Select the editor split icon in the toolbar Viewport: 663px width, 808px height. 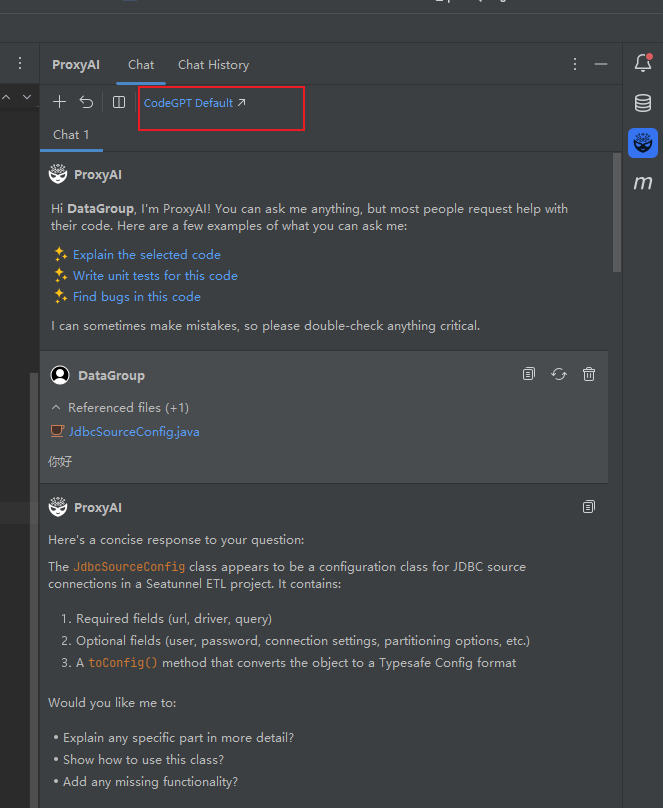click(x=119, y=101)
